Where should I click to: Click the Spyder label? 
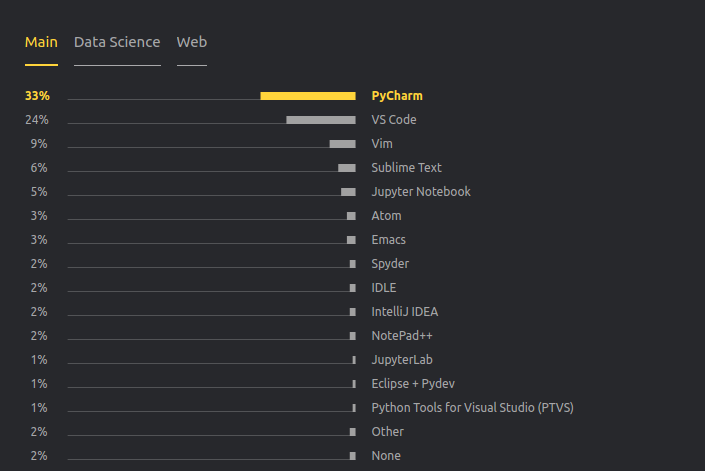coord(390,264)
